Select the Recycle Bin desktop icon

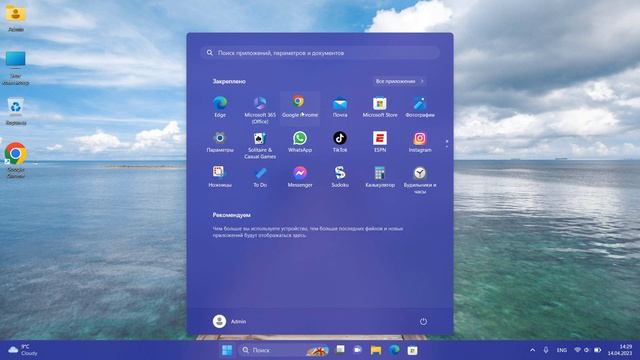coord(16,111)
